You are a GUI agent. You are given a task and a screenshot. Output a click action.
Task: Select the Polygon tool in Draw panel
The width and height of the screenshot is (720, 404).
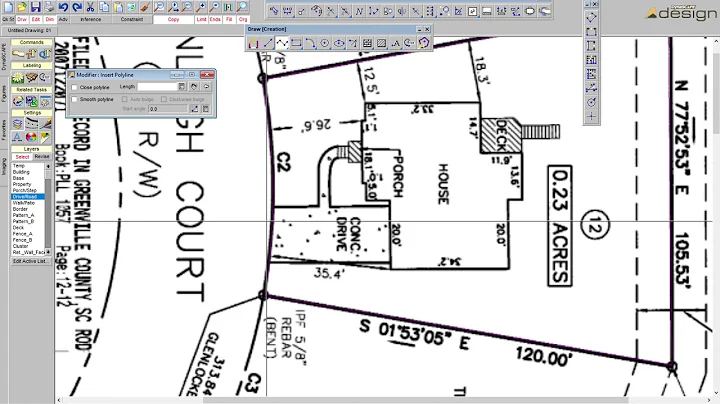(424, 43)
